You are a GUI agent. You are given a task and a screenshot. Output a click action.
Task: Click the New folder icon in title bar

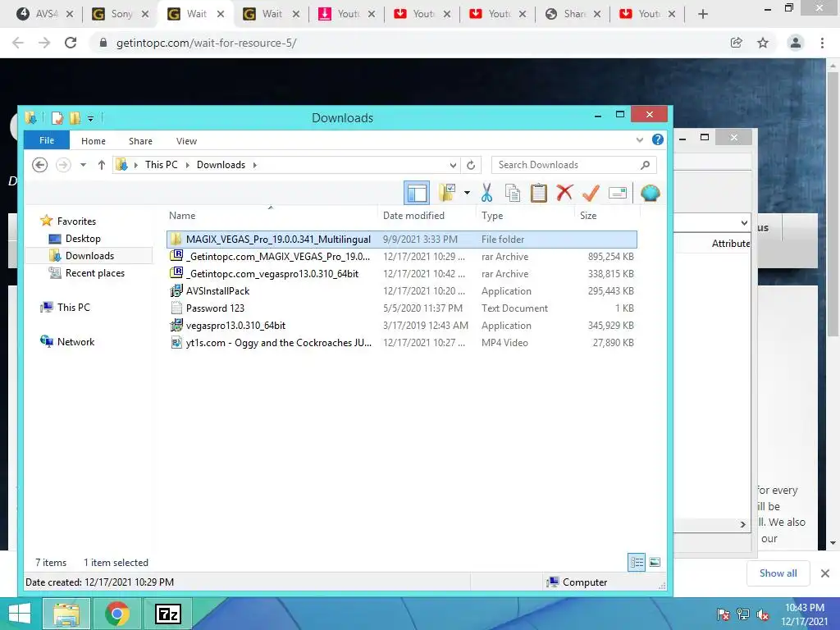point(75,118)
